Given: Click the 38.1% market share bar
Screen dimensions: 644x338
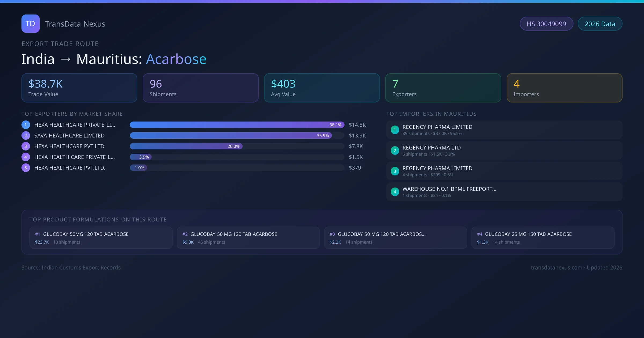Looking at the screenshot, I should pyautogui.click(x=237, y=125).
